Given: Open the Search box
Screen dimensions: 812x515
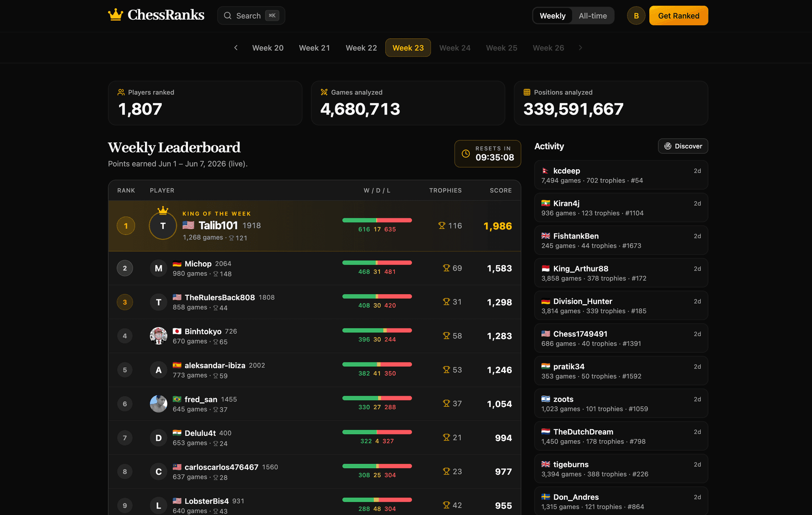Looking at the screenshot, I should click(251, 15).
